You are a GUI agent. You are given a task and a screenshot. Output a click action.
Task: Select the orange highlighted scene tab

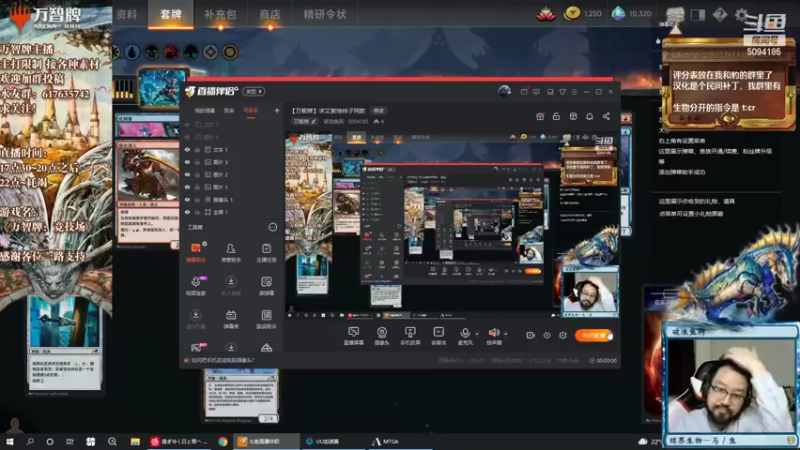click(x=251, y=111)
